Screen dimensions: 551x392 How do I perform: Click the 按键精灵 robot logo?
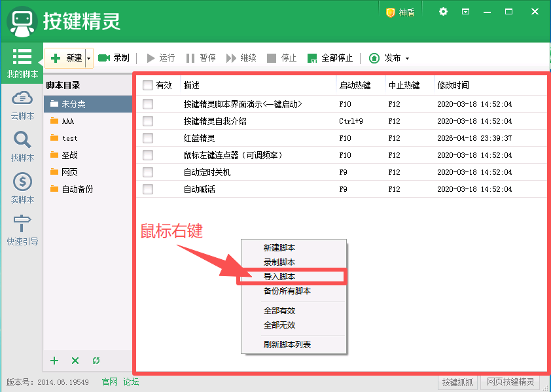coord(22,22)
